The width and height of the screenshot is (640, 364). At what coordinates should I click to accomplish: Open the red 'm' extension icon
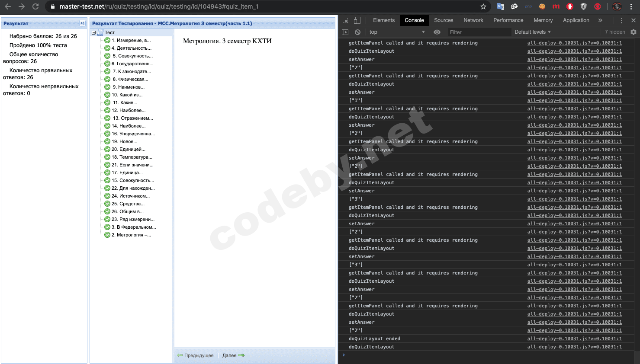click(556, 6)
